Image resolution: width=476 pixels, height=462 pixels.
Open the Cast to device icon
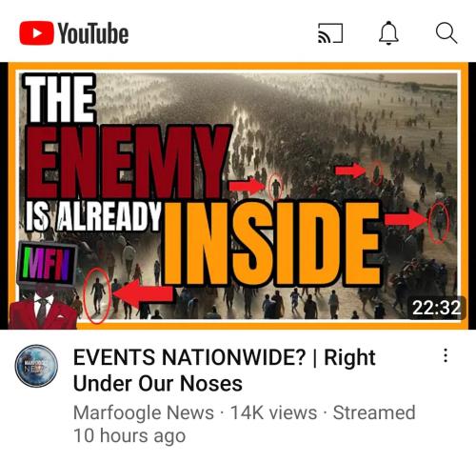[330, 33]
